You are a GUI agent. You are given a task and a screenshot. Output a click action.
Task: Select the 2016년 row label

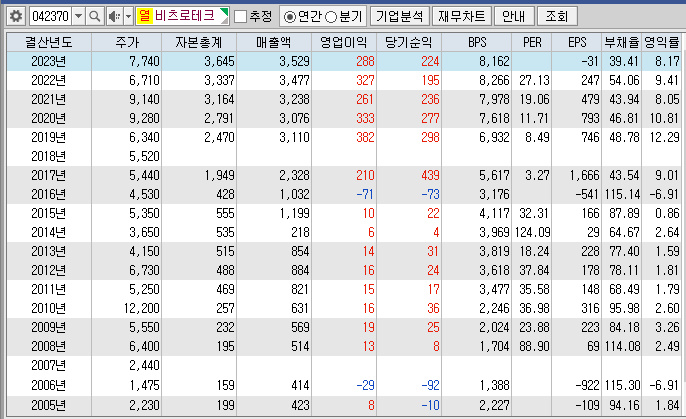(49, 194)
